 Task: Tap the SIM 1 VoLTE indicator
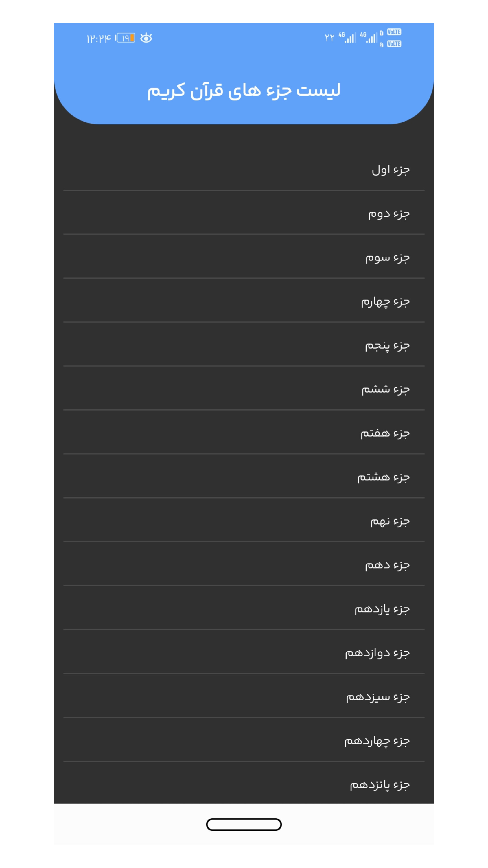tap(394, 32)
